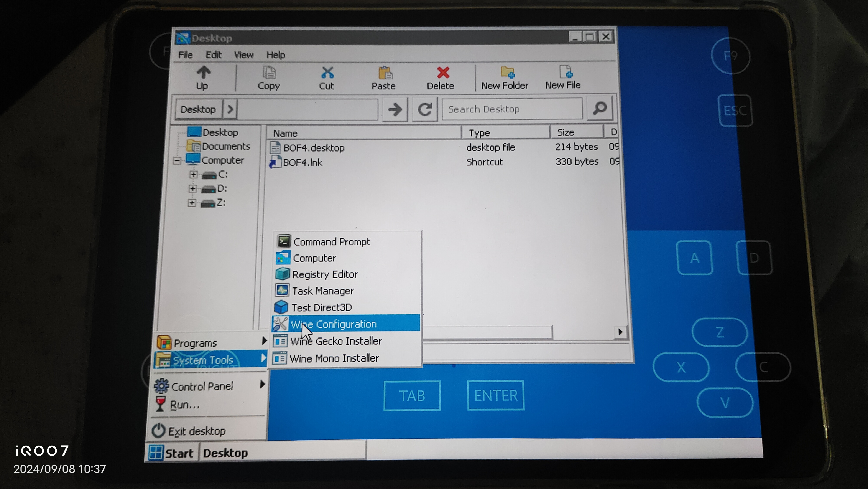Tap the on-screen ENTER key
Viewport: 868px width, 489px height.
point(496,395)
